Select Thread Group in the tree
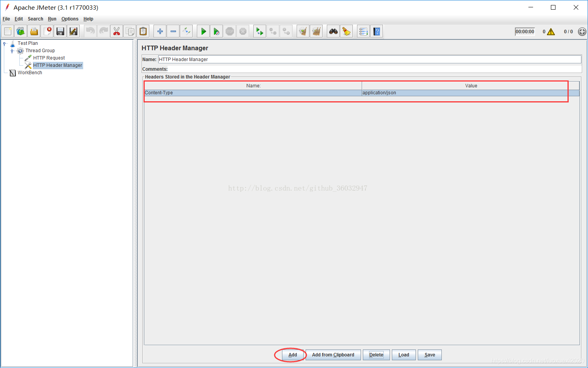588x368 pixels. tap(40, 51)
